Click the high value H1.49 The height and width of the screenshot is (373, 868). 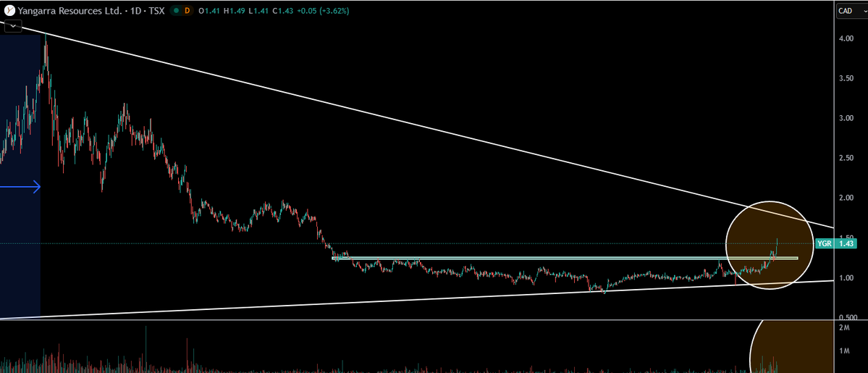[x=235, y=11]
